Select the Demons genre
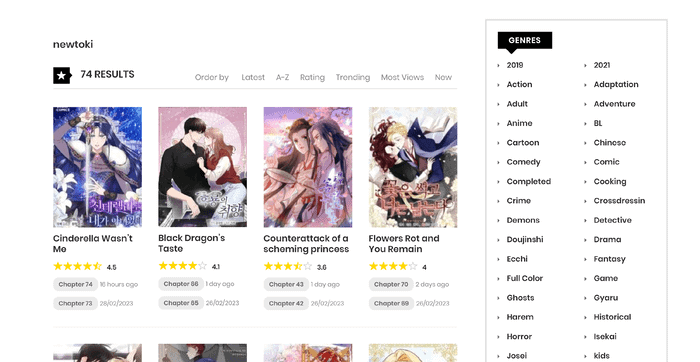 523,220
